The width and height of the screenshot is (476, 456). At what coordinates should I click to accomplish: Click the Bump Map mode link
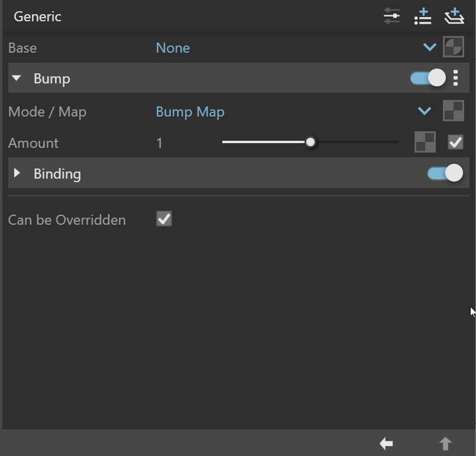[190, 112]
